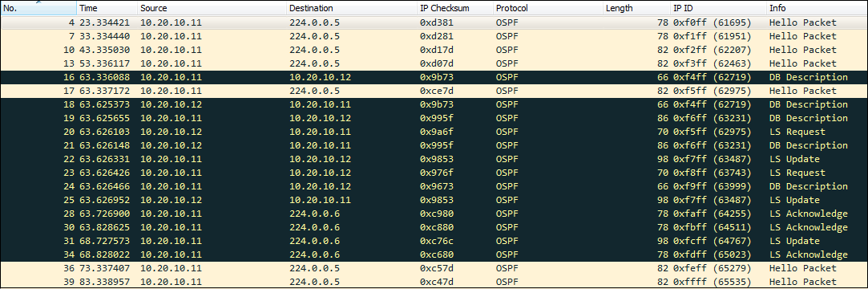Click the Protocol column header
This screenshot has width=868, height=289.
pos(547,8)
